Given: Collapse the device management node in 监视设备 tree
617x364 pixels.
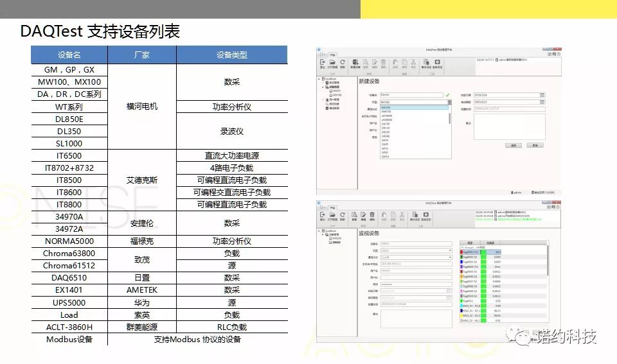Looking at the screenshot, I should (x=323, y=234).
